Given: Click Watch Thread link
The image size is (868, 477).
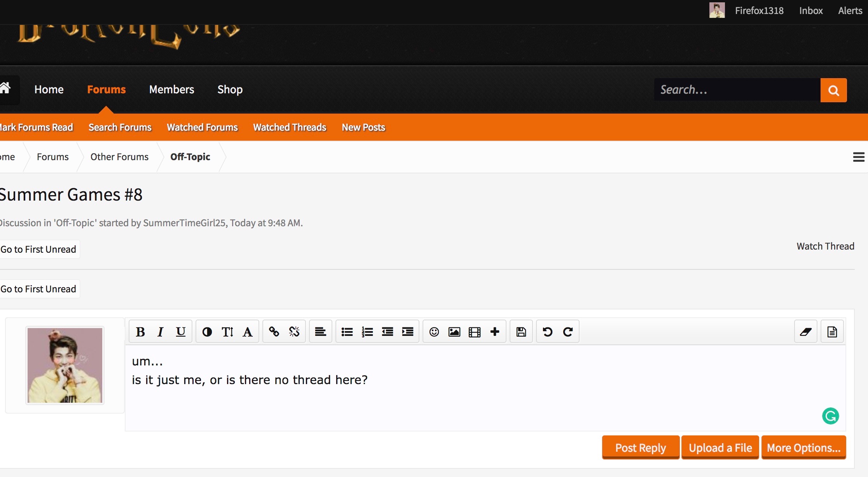Looking at the screenshot, I should point(825,246).
